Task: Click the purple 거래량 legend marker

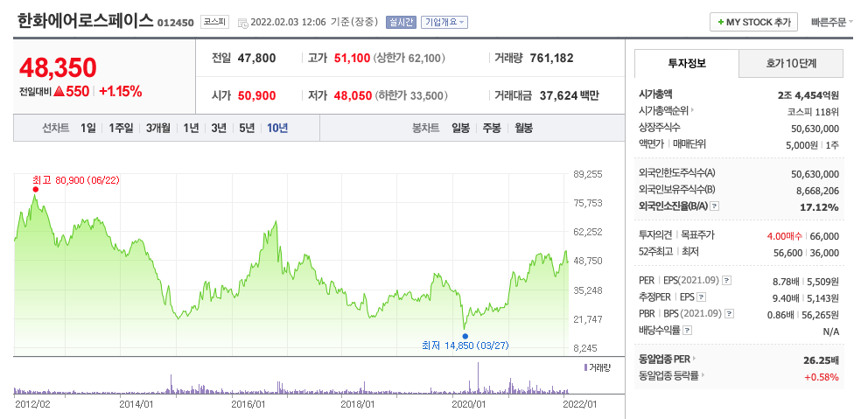Action: pyautogui.click(x=585, y=367)
